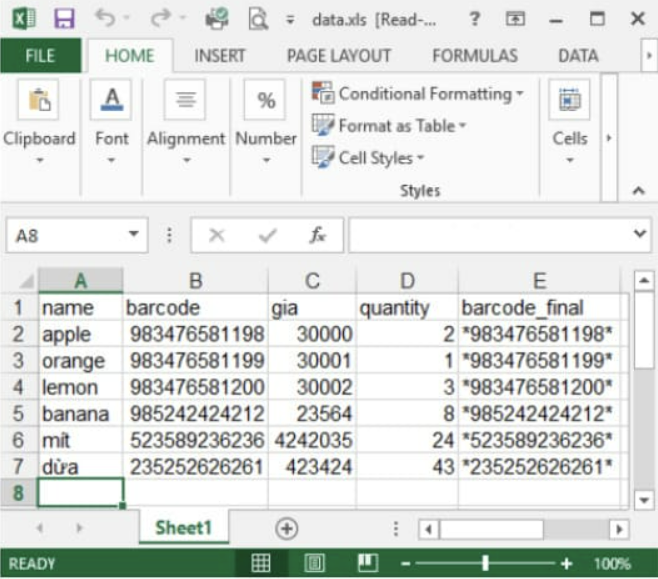658x579 pixels.
Task: Select column B header
Action: pyautogui.click(x=196, y=281)
